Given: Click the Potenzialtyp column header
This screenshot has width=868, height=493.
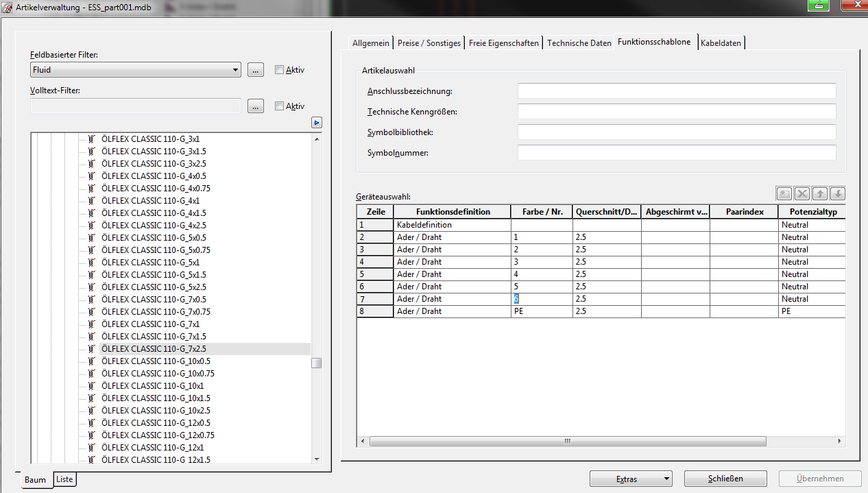Looking at the screenshot, I should click(812, 212).
